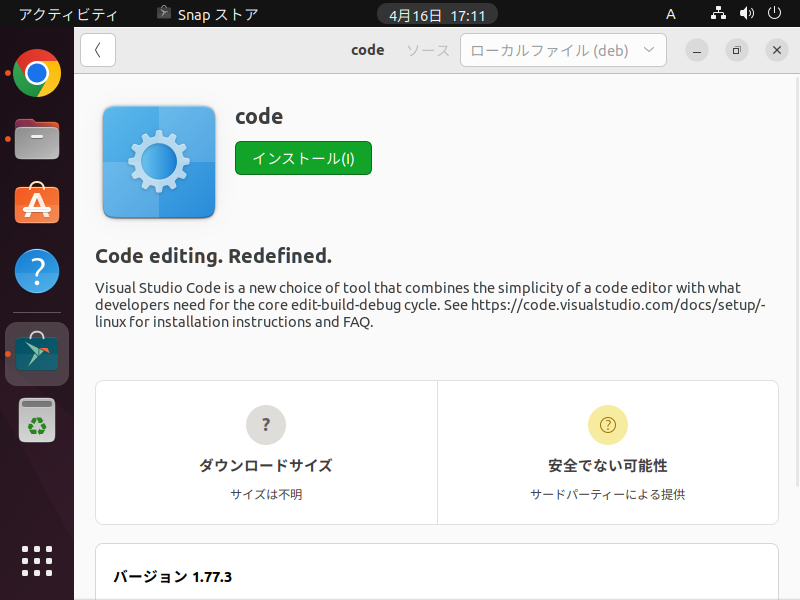
Task: Open the clock and calendar 4月16日 17:11
Action: point(437,15)
